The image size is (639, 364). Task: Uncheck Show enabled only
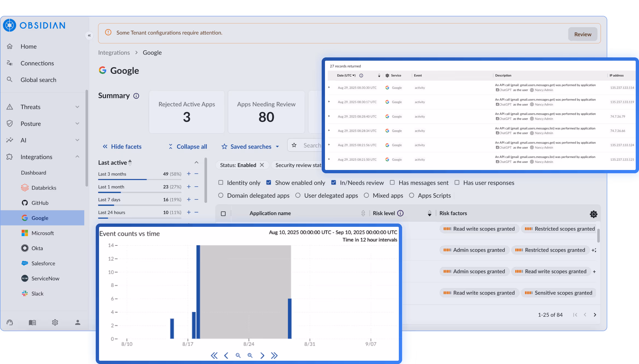click(269, 183)
